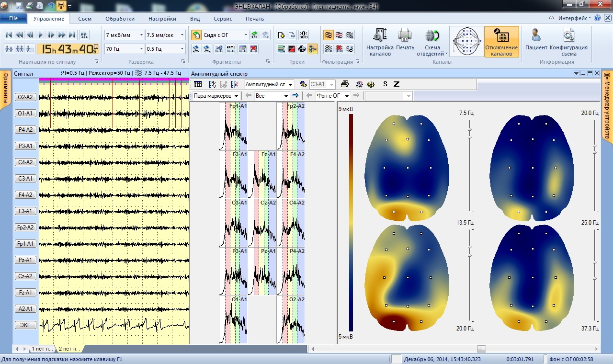
Task: Jump to the end of the signal
Action: click(x=72, y=35)
